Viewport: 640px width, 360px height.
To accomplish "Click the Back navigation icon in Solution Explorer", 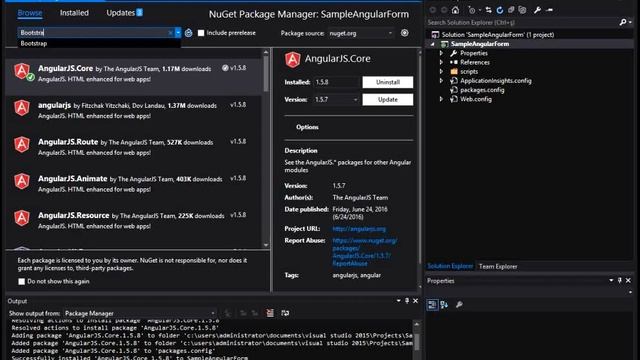I will coord(433,10).
